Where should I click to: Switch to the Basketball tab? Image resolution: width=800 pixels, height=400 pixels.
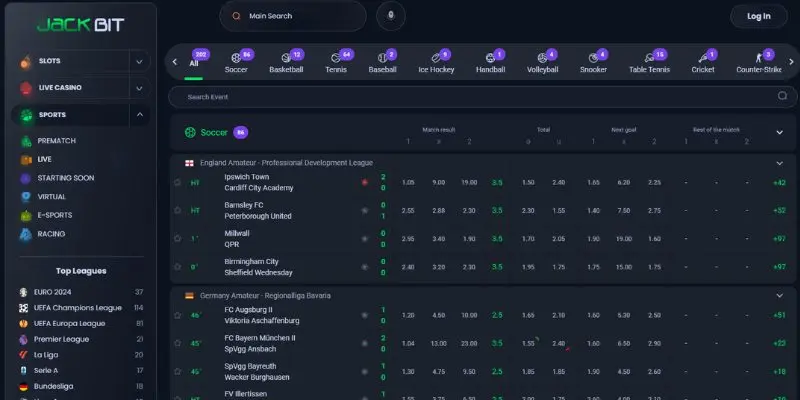click(286, 63)
